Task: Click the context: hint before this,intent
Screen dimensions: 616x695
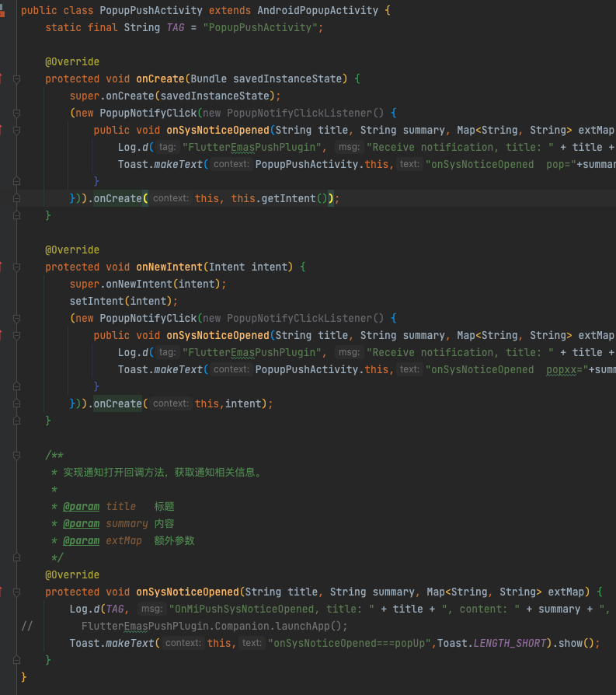Action: [x=171, y=403]
